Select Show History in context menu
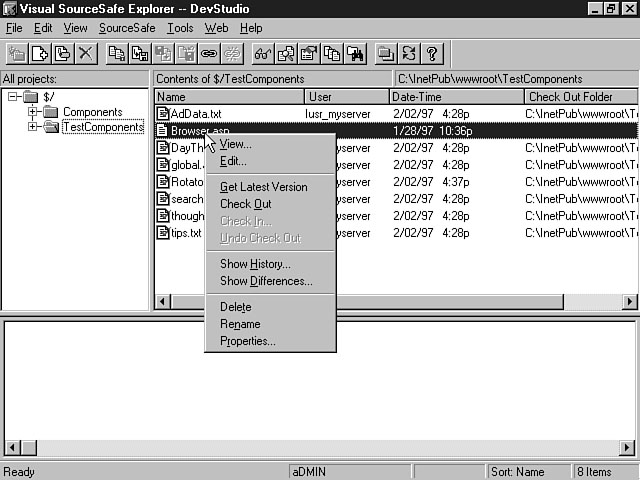 [x=255, y=264]
